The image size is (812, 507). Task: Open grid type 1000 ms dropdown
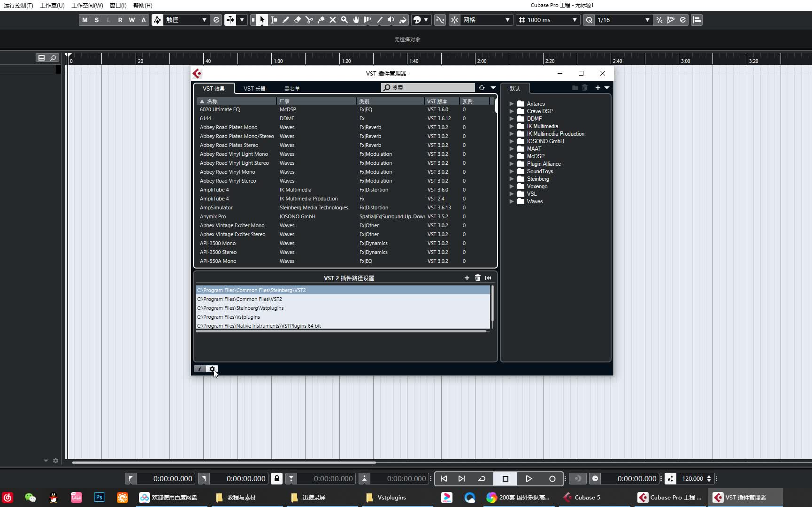point(548,20)
